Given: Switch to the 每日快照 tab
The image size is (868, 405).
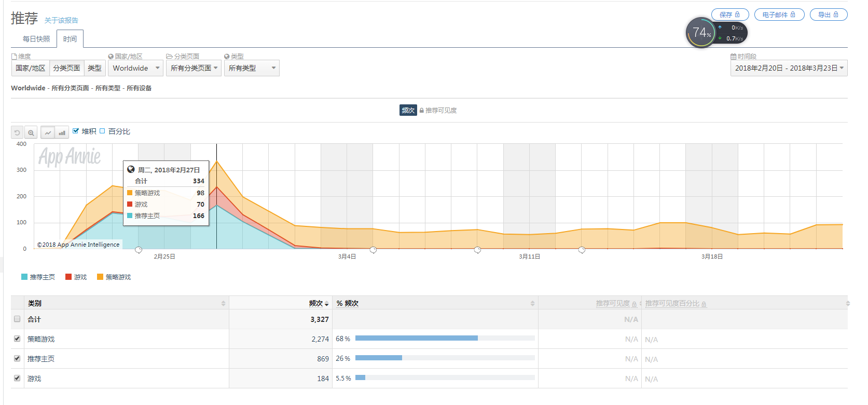Looking at the screenshot, I should click(36, 39).
